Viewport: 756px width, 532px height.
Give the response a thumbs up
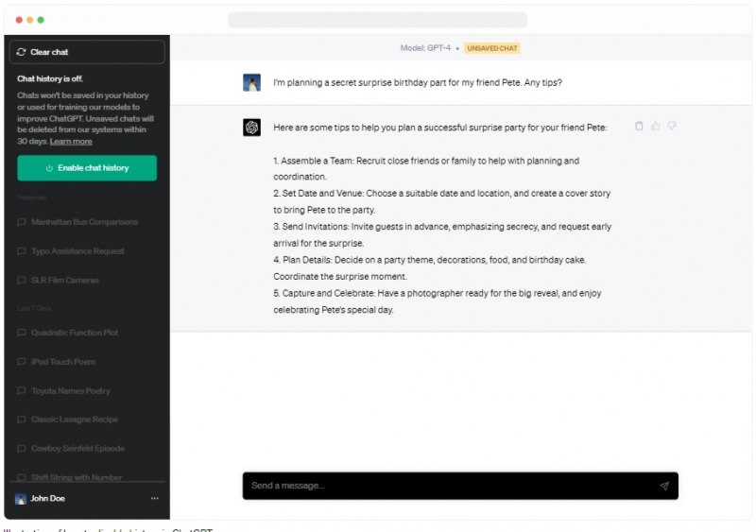[656, 127]
